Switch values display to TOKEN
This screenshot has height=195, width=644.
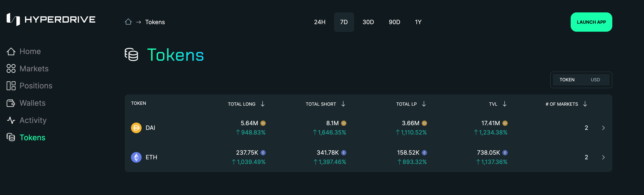(x=567, y=80)
